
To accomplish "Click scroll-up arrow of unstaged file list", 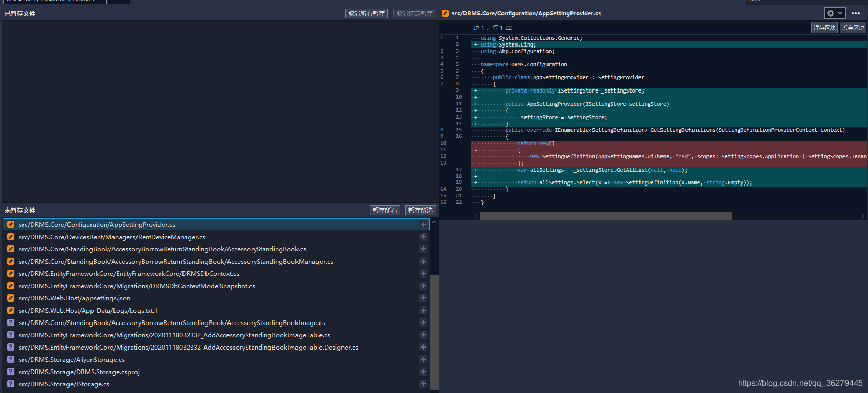I will click(434, 222).
